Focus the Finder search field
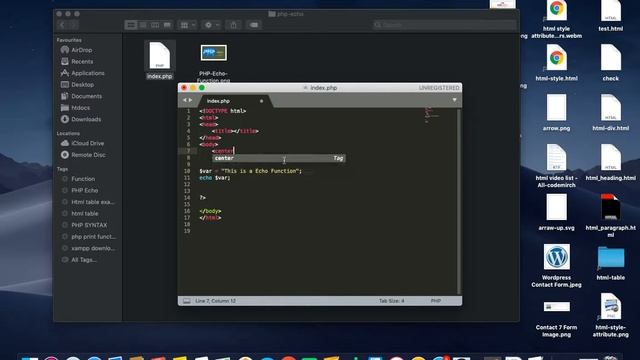 pyautogui.click(x=444, y=25)
